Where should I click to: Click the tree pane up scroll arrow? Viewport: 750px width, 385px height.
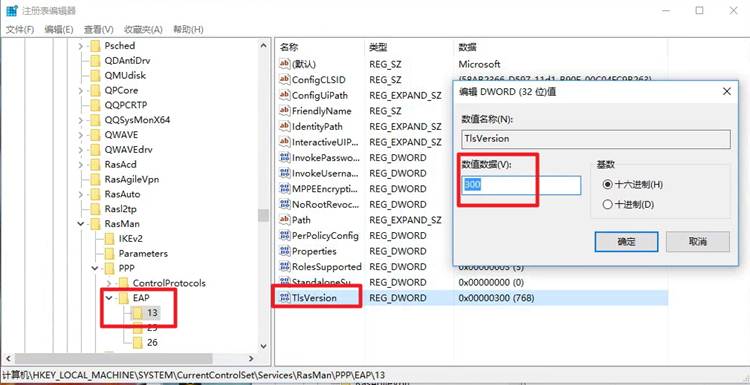click(264, 45)
